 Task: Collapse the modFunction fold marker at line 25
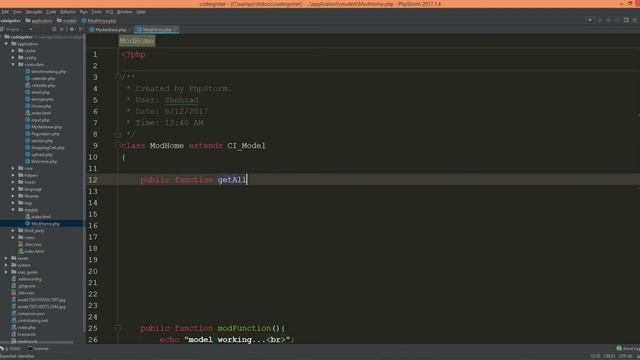point(118,328)
